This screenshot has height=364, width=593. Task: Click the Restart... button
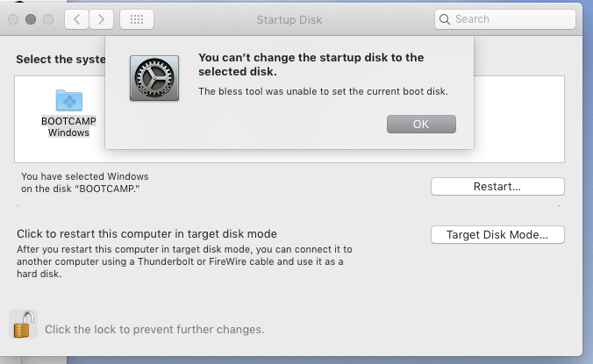(497, 186)
